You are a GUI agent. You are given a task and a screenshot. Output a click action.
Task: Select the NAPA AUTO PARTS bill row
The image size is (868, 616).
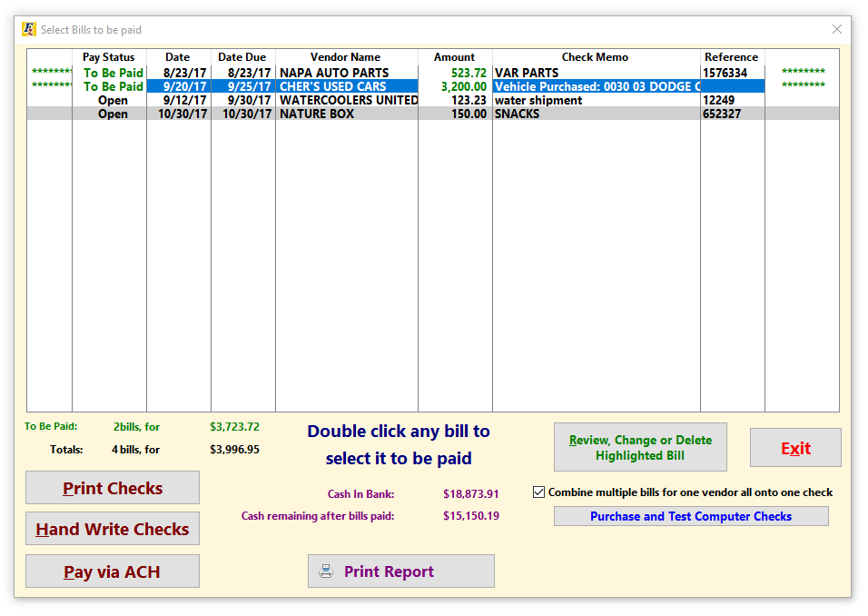[x=345, y=73]
